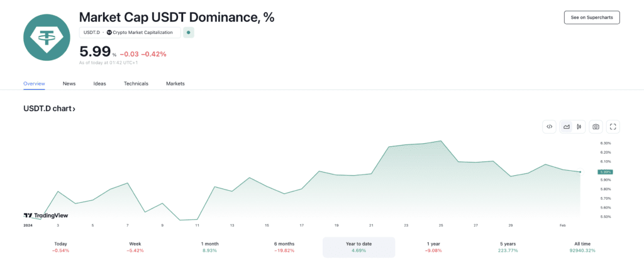Open the USDT.D symbol source selector

pyautogui.click(x=130, y=33)
